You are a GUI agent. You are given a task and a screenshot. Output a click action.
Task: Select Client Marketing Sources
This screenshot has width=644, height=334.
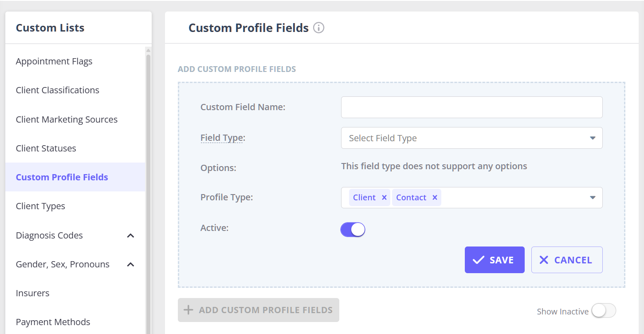pos(67,119)
